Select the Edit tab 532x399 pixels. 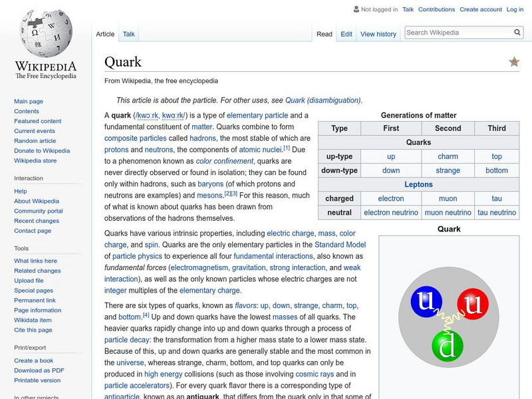coord(346,34)
